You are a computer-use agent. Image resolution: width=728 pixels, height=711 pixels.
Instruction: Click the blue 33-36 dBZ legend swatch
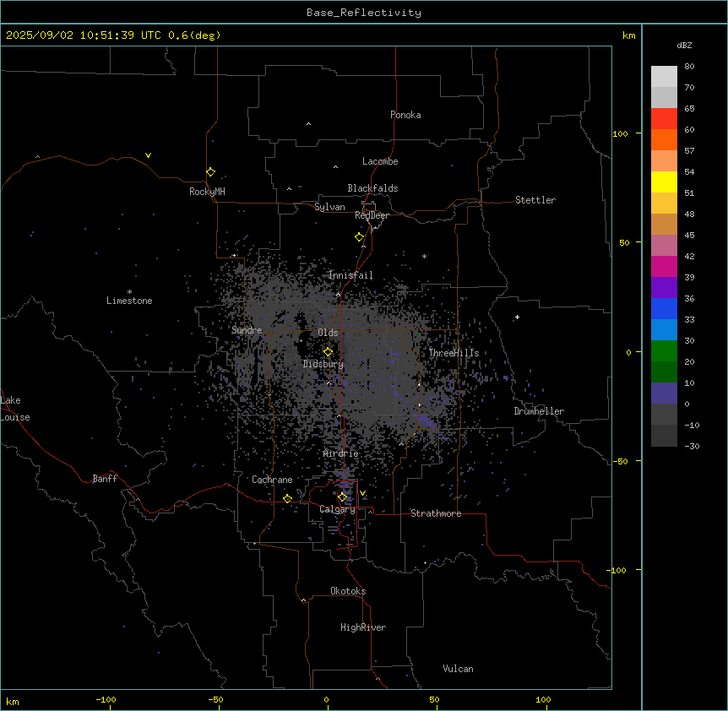coord(664,308)
